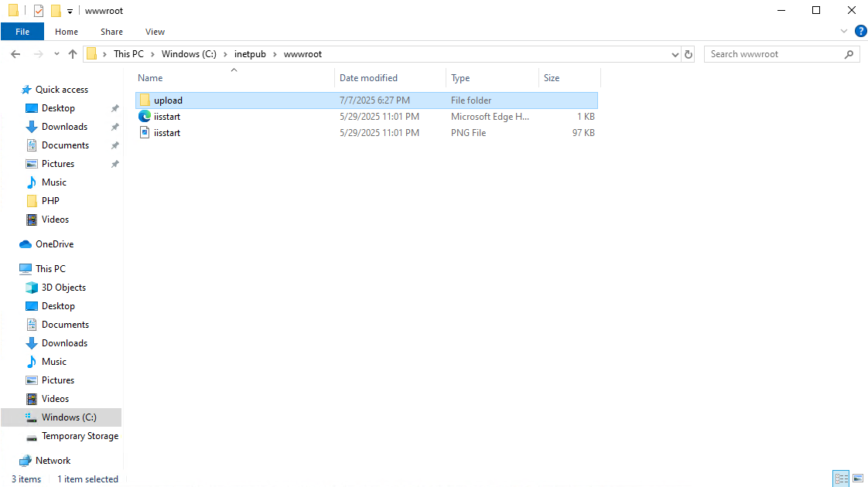The image size is (868, 487).
Task: Switch to Large icons view in status bar
Action: click(x=857, y=478)
